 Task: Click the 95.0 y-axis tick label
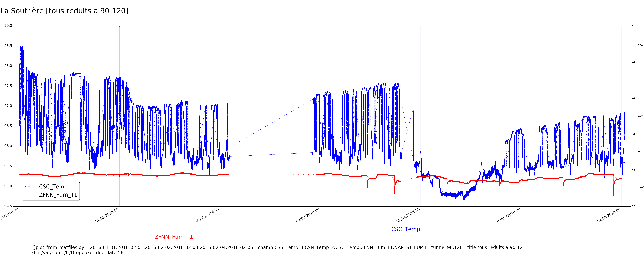(8, 186)
